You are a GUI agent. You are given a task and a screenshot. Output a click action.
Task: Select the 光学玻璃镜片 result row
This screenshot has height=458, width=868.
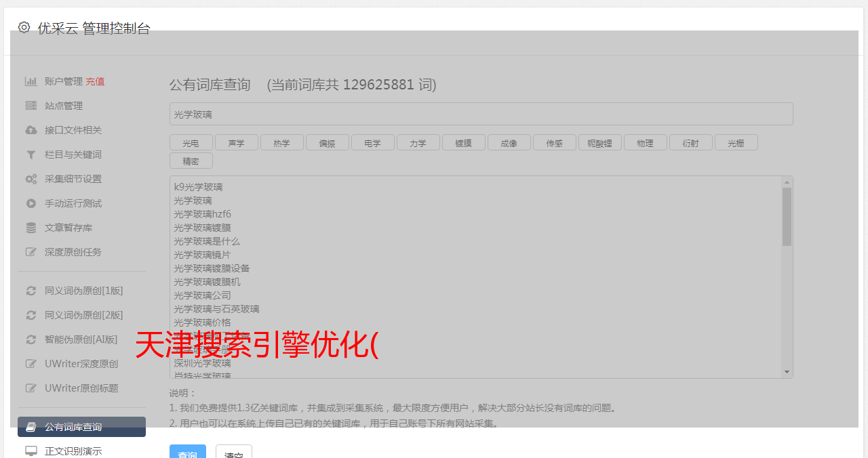[x=202, y=255]
